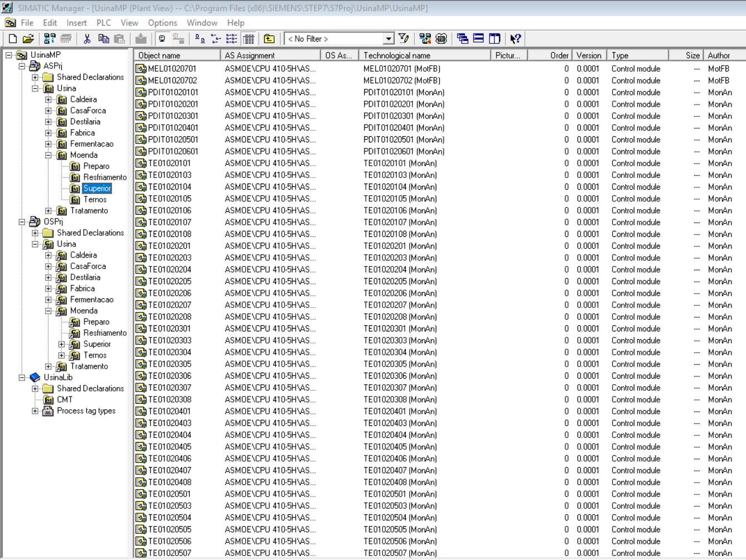Select Destilaria under ASPrj Usina

85,122
